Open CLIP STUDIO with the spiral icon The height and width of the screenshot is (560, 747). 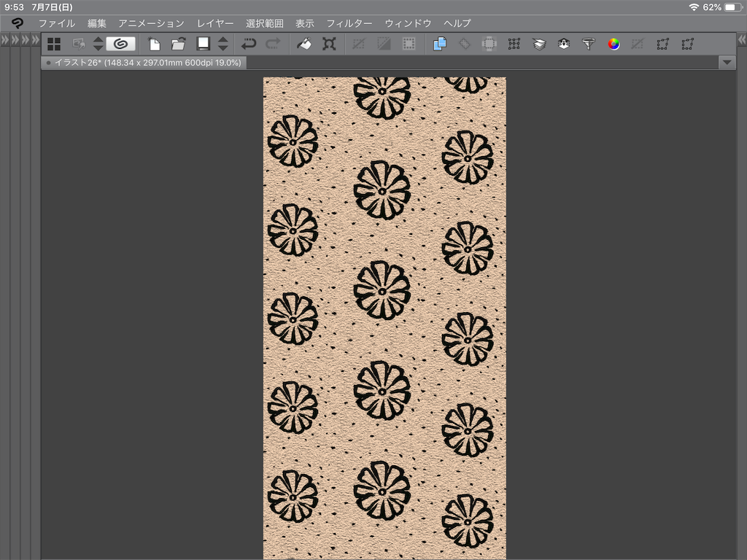(x=121, y=44)
